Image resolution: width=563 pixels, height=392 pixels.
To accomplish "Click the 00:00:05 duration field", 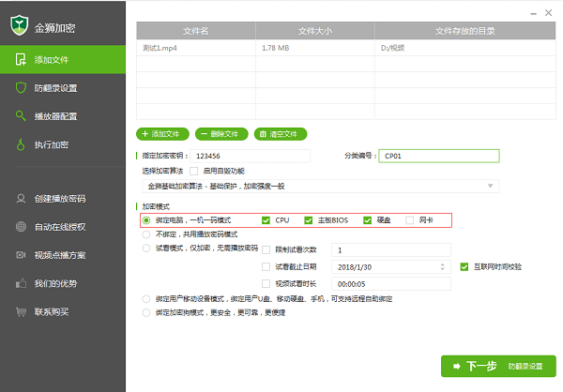I will [391, 284].
